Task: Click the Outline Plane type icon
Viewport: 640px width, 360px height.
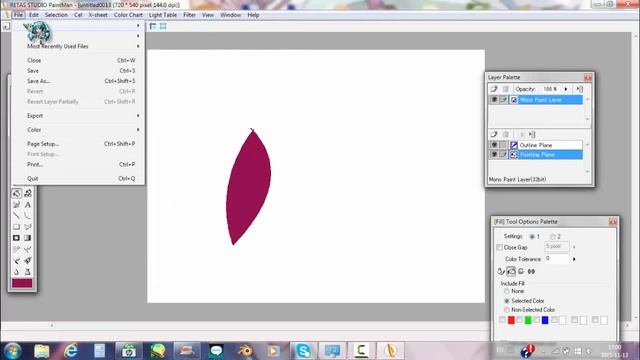Action: [x=514, y=145]
